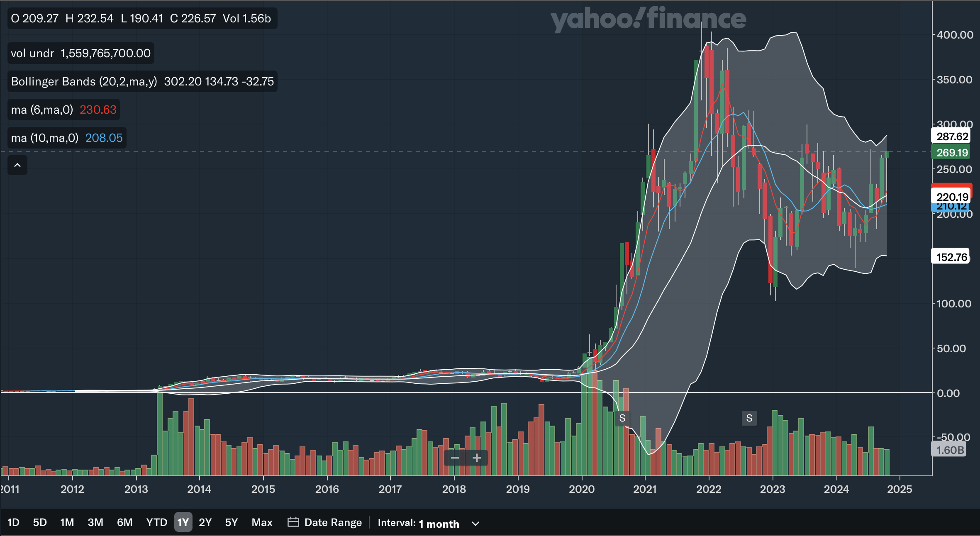Click the ma (6,ma,0) red indicator label
Viewport: 980px width, 536px height.
42,110
